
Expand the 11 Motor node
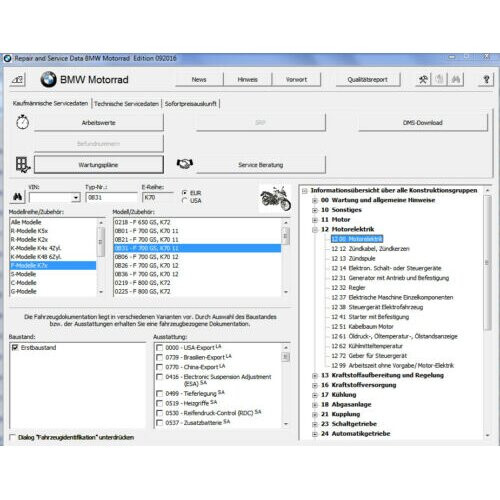315,220
